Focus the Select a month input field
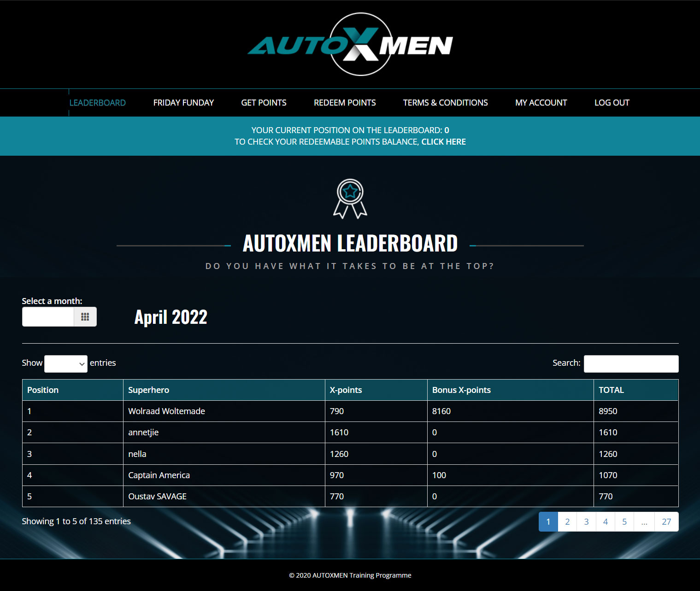 [x=48, y=317]
